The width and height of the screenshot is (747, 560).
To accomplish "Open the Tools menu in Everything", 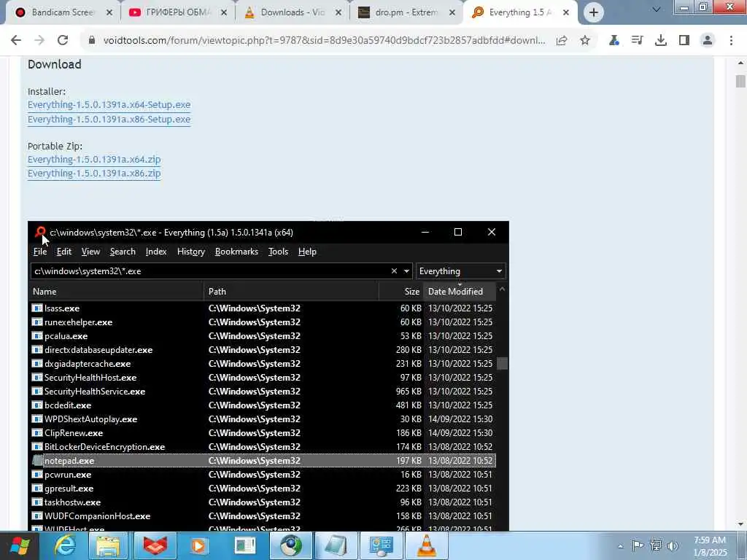I will [x=278, y=252].
